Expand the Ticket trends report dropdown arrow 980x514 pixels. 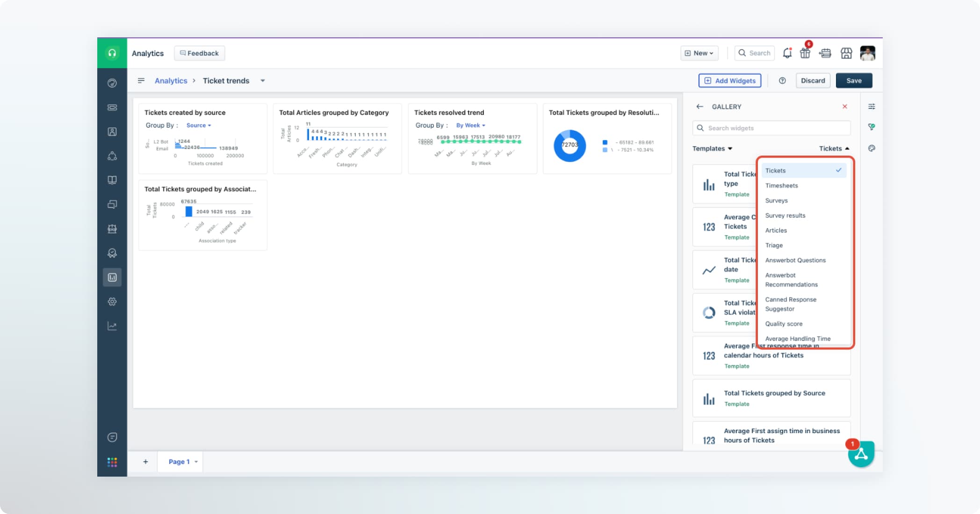[x=263, y=81]
